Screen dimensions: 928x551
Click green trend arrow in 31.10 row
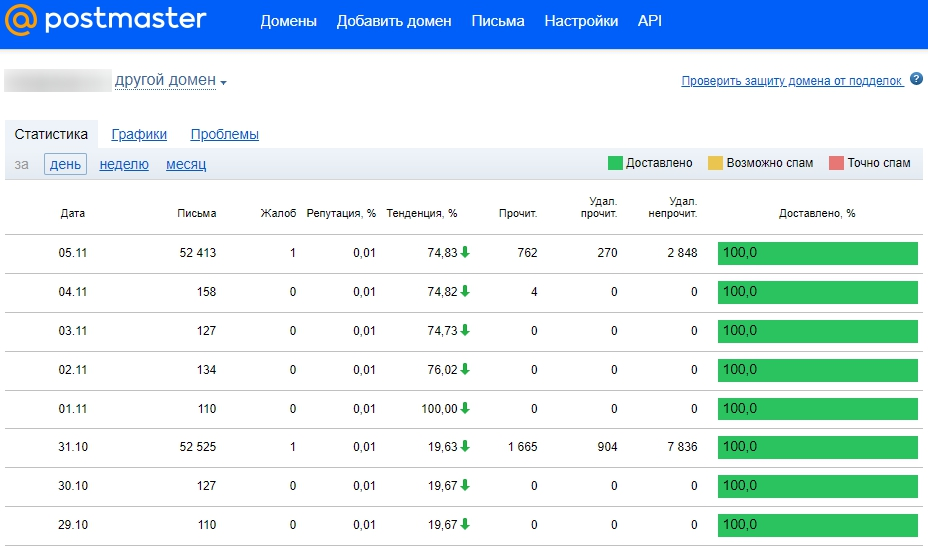pyautogui.click(x=465, y=447)
